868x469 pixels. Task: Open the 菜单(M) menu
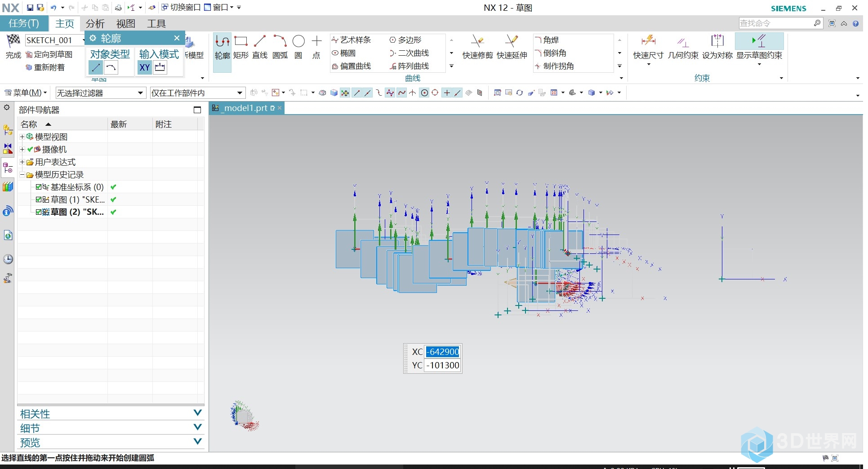(x=26, y=93)
